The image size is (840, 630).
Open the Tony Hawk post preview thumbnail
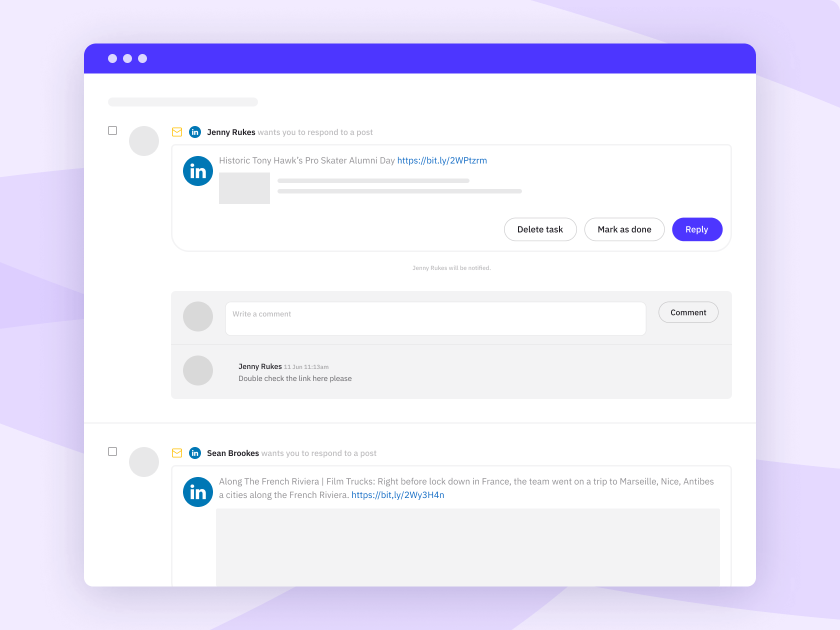pyautogui.click(x=244, y=188)
